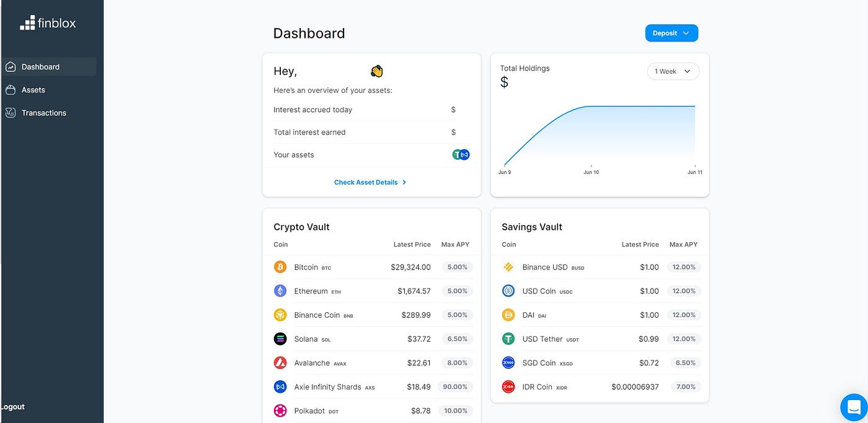Image resolution: width=868 pixels, height=423 pixels.
Task: Click the Dashboard chart icon in sidebar
Action: coord(11,67)
